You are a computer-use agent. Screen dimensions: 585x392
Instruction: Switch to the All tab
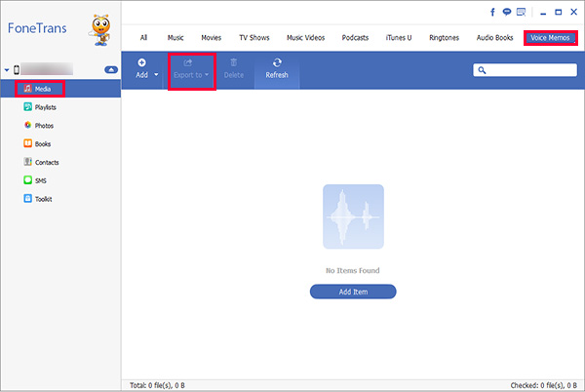click(x=143, y=38)
